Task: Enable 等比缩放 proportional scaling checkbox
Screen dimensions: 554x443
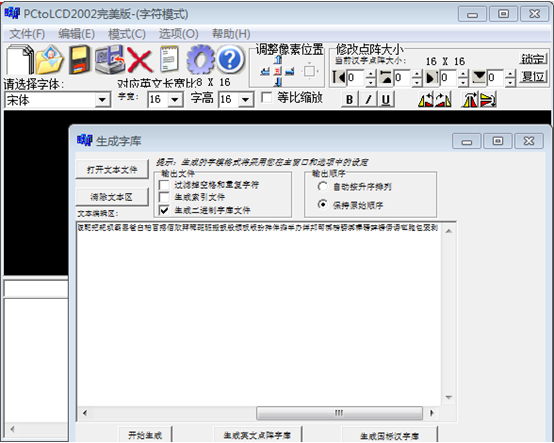Action: click(267, 98)
